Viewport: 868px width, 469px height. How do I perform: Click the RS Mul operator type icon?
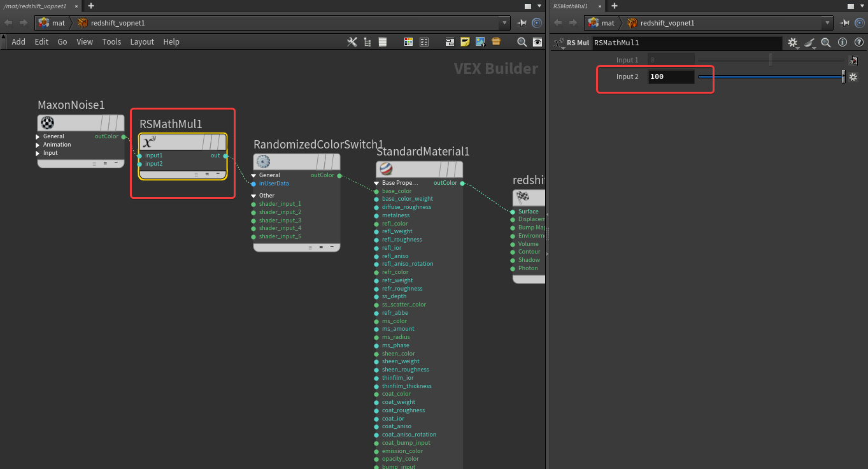pyautogui.click(x=559, y=43)
